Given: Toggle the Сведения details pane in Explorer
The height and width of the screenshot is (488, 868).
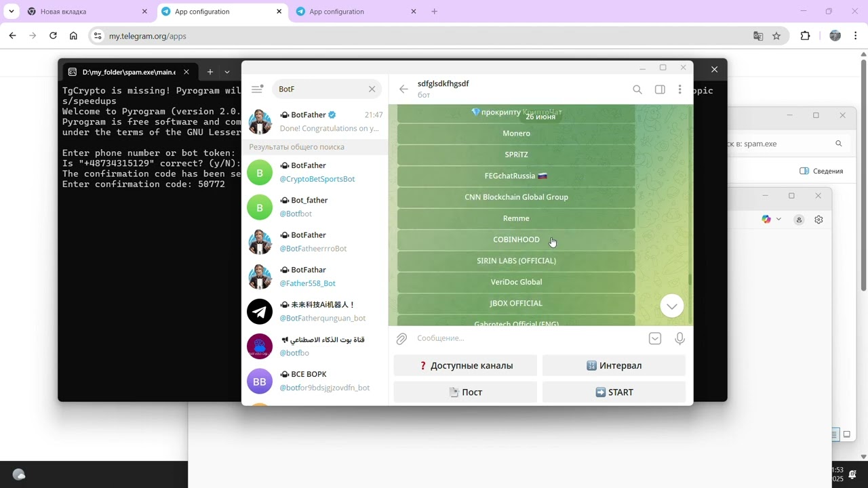Looking at the screenshot, I should coord(821,171).
